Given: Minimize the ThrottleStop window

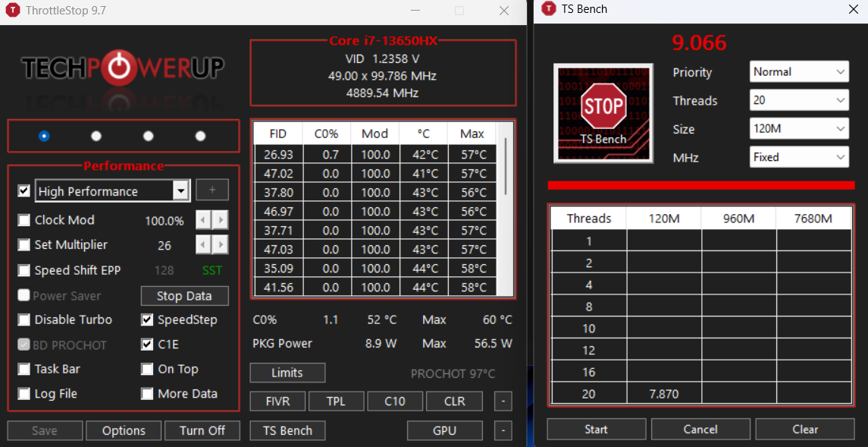Looking at the screenshot, I should (415, 11).
